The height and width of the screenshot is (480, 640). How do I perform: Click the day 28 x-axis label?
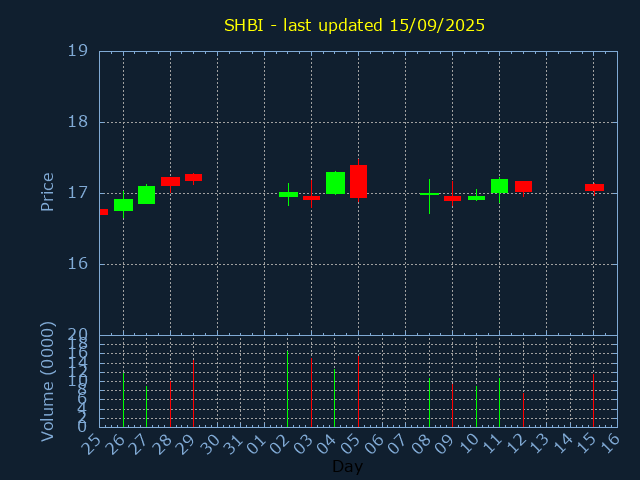pos(161,444)
